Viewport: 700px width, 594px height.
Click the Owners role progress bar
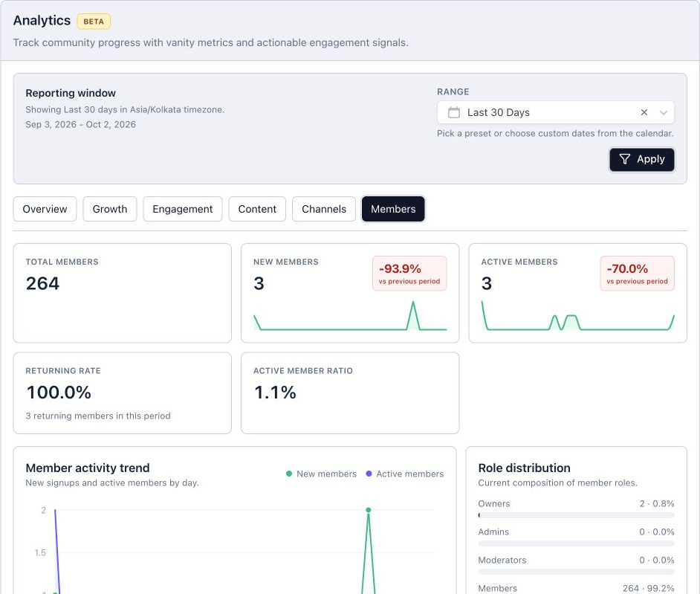pyautogui.click(x=576, y=515)
